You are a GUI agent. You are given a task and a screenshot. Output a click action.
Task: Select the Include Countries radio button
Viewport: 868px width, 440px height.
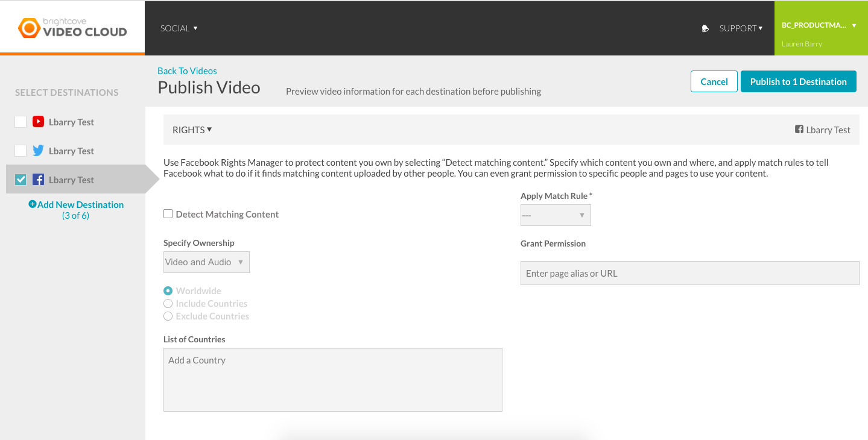click(168, 303)
